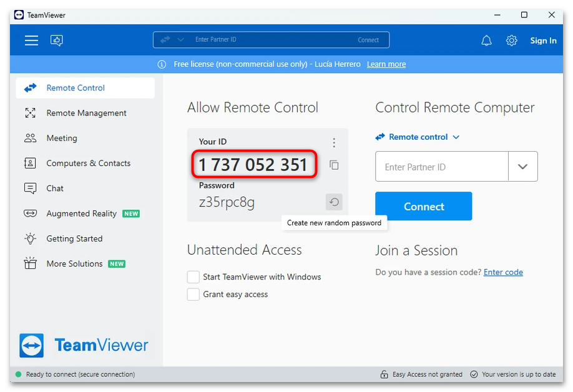Open notifications bell
Image resolution: width=573 pixels, height=392 pixels.
point(486,40)
